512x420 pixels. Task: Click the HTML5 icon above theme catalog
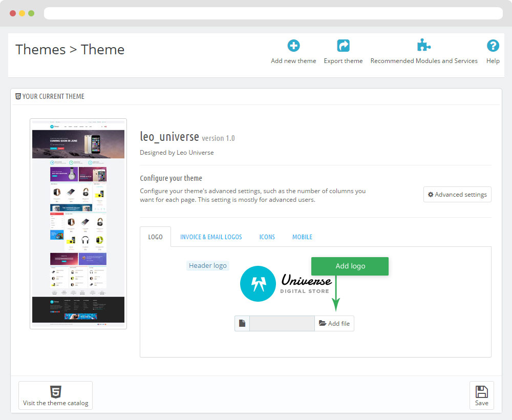[55, 392]
